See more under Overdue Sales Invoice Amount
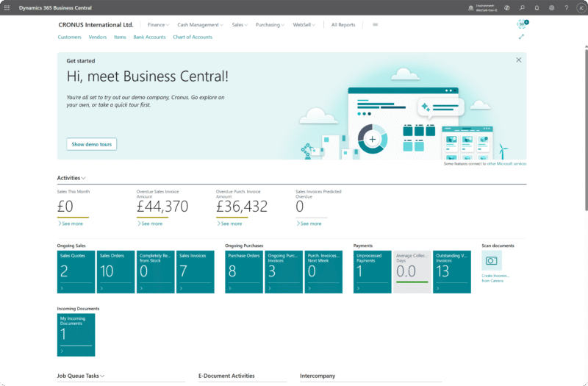The width and height of the screenshot is (588, 386). click(150, 224)
